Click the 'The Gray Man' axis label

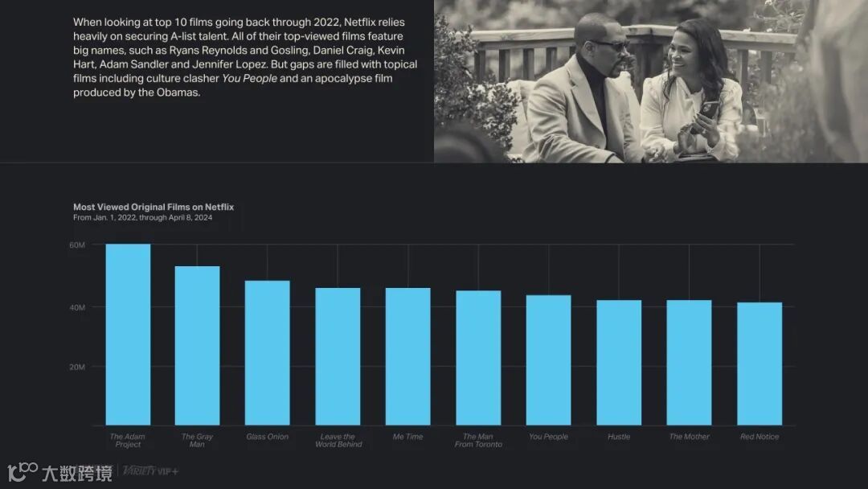(x=197, y=440)
